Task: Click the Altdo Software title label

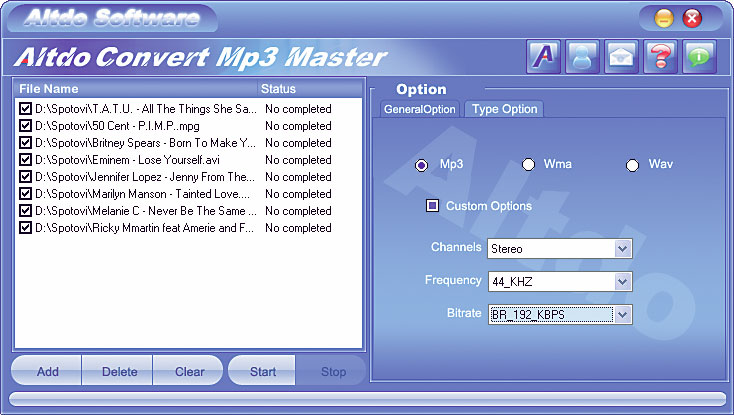Action: tap(112, 18)
